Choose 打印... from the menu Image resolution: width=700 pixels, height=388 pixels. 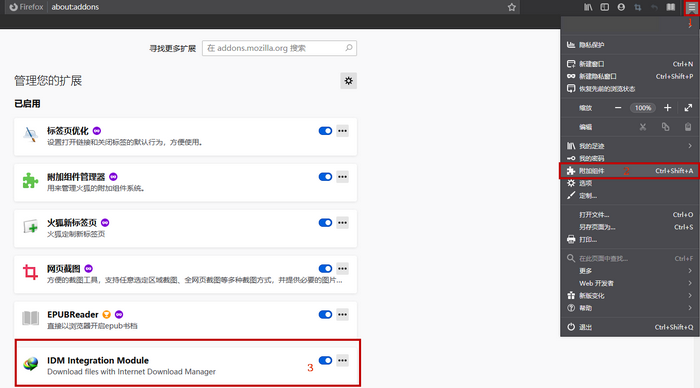pos(629,240)
